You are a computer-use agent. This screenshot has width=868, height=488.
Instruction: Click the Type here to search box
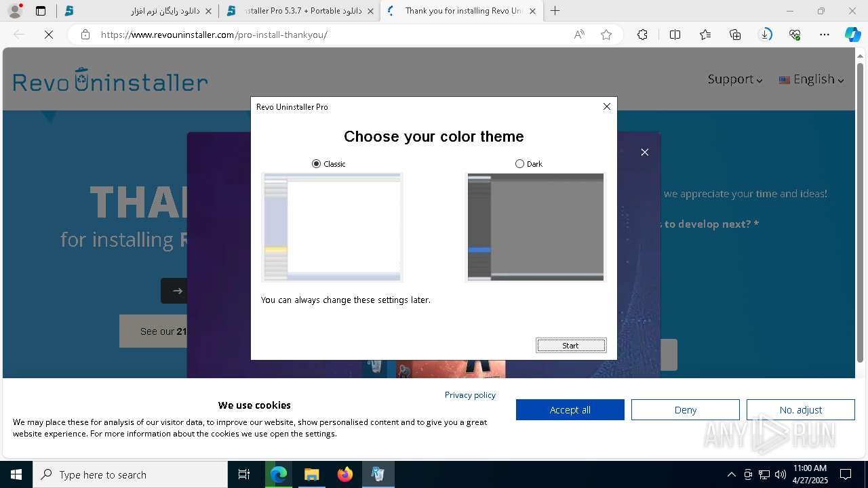tap(130, 474)
